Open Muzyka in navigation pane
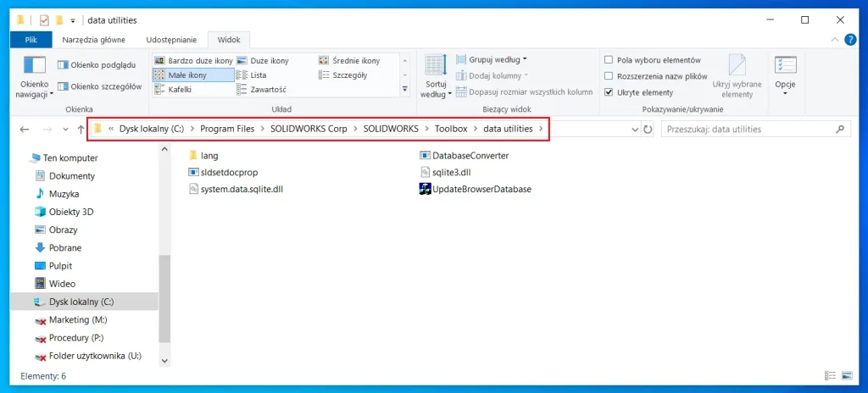Viewport: 868px width, 393px height. coord(57,194)
